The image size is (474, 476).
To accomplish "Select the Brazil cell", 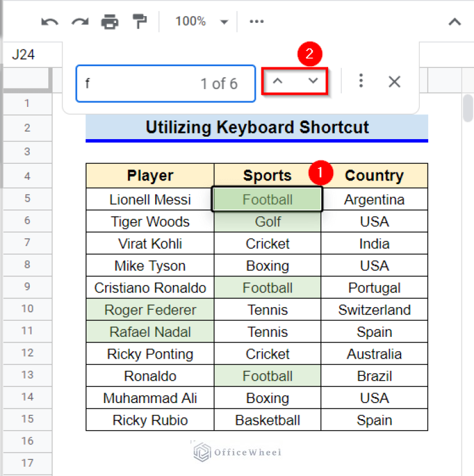I will tap(374, 376).
